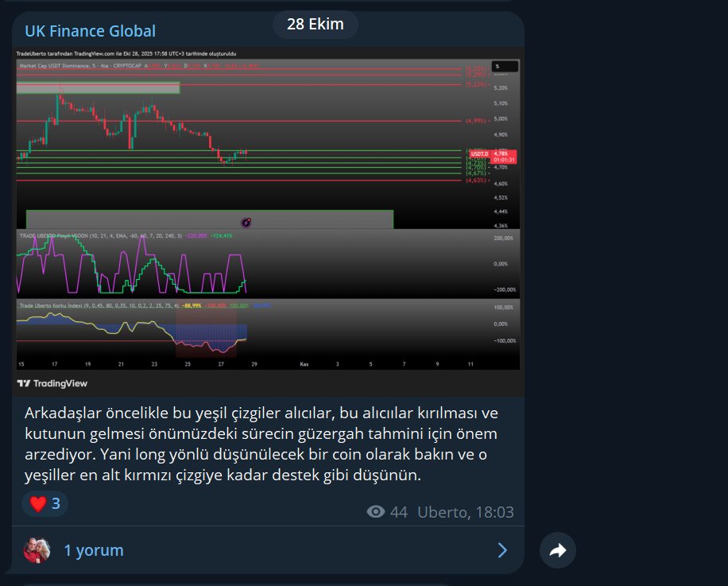Screen dimensions: 728x586
Task: Open the UK Finance Global channel name
Action: 90,31
